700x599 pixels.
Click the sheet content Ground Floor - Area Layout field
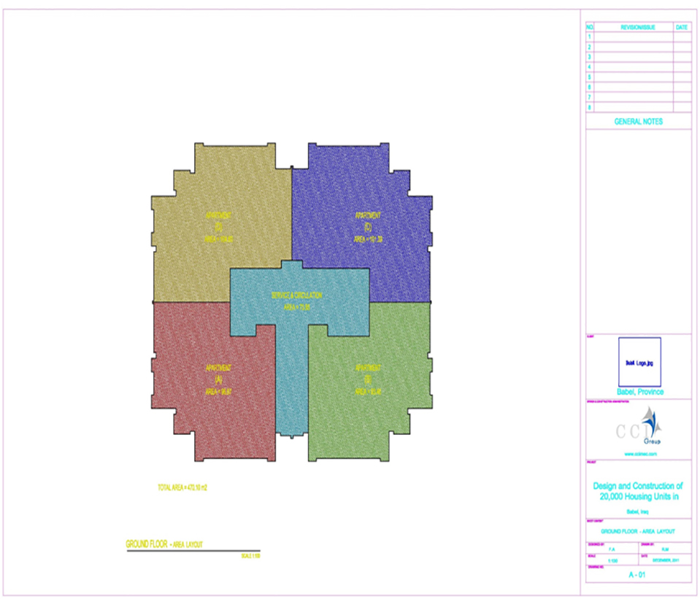tap(639, 531)
